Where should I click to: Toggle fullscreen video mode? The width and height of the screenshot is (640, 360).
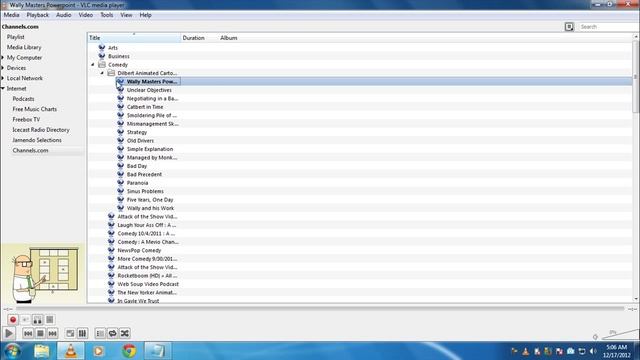pyautogui.click(x=70, y=333)
